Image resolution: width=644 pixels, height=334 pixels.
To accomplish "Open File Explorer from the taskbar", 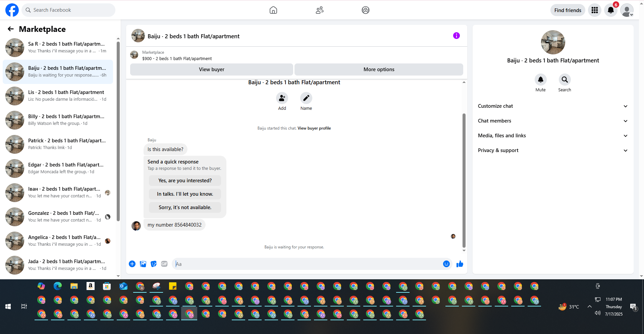I will click(x=74, y=286).
